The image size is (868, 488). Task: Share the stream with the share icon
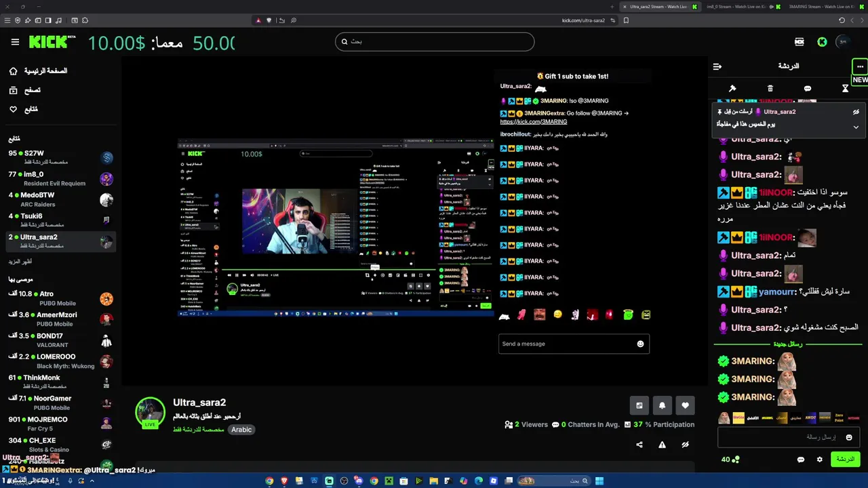pyautogui.click(x=639, y=445)
